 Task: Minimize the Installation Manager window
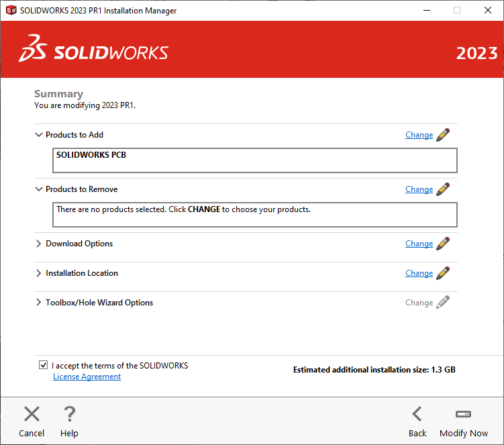[x=427, y=10]
